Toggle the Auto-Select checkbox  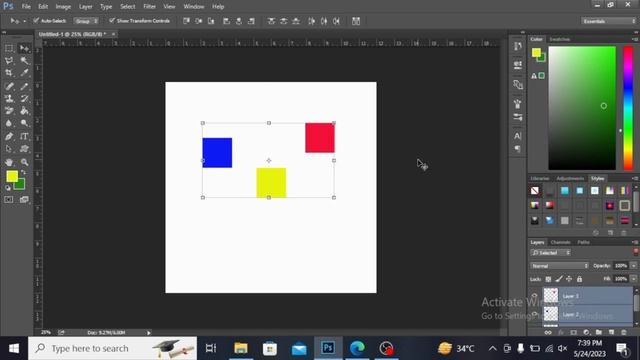36,21
